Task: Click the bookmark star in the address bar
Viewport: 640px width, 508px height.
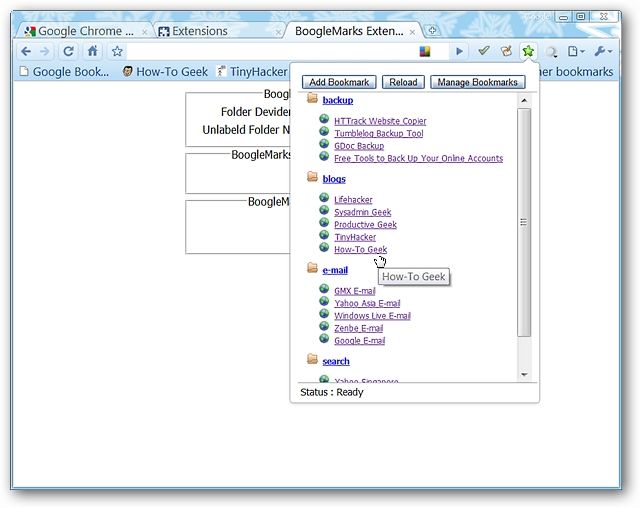Action: 117,51
